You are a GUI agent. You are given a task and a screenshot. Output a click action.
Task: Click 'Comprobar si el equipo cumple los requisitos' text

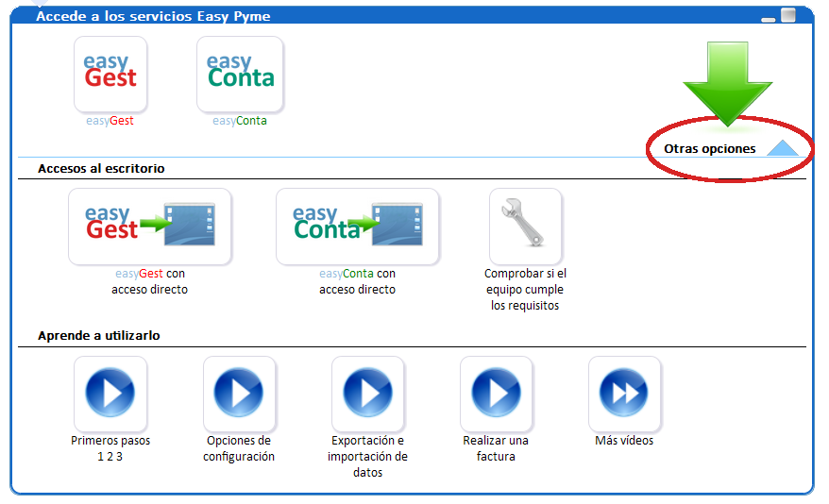pyautogui.click(x=525, y=290)
